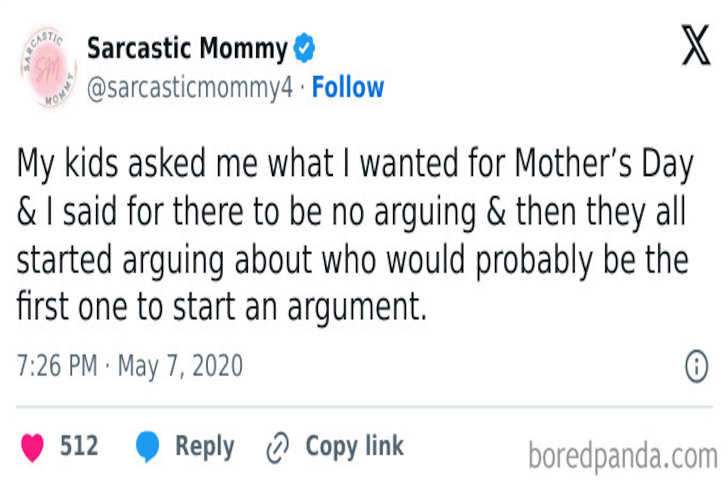
Task: Click the chain link icon
Action: (x=277, y=447)
